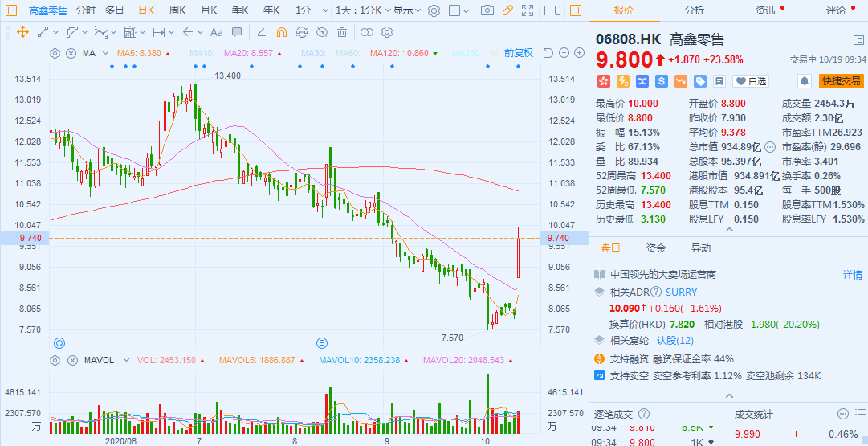Open chart settings gear in top toolbar
868x446 pixels.
coord(434,10)
